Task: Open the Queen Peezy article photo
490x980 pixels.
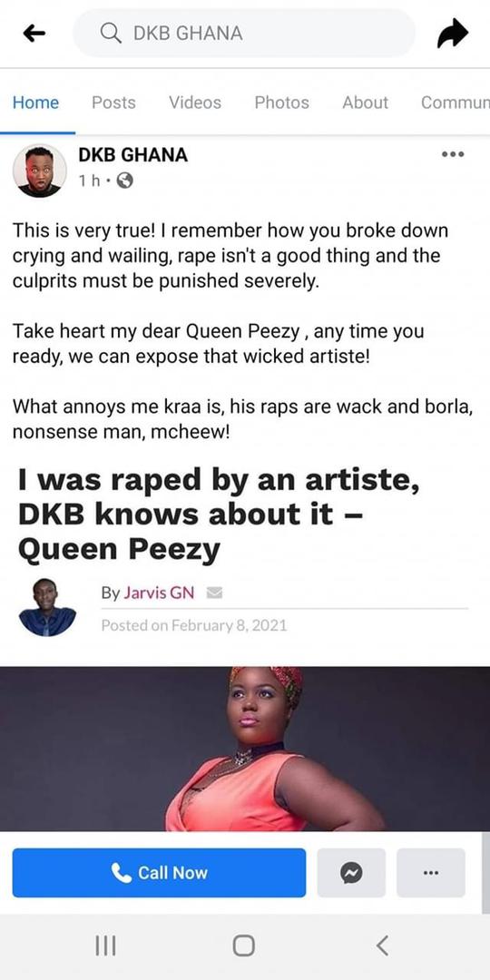Action: click(245, 748)
